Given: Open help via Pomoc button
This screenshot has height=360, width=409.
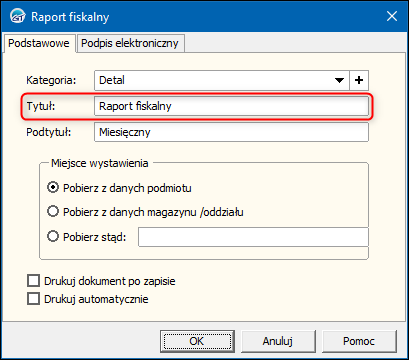Looking at the screenshot, I should pyautogui.click(x=359, y=341).
